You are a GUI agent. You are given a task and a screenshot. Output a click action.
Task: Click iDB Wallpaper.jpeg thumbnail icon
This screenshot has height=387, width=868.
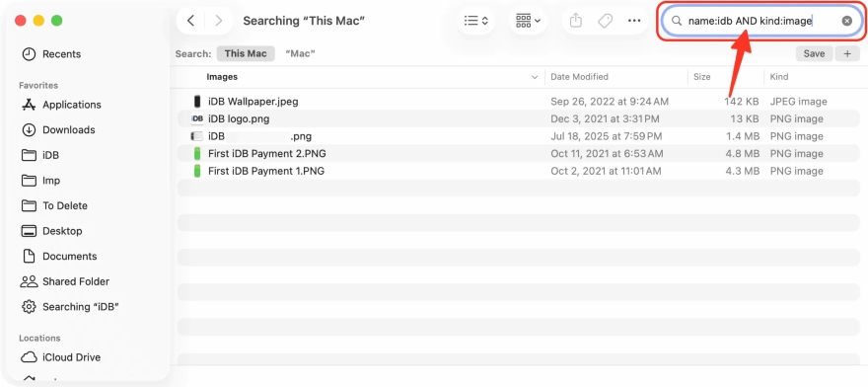(x=196, y=102)
